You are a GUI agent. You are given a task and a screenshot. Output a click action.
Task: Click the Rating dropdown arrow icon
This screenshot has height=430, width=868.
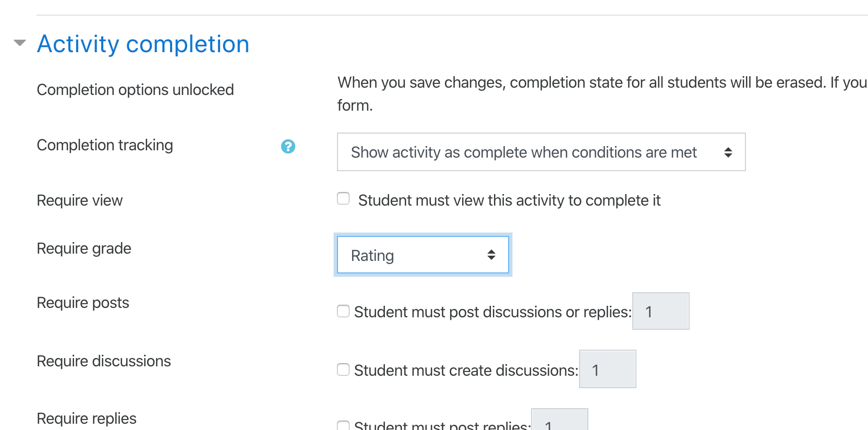click(491, 255)
